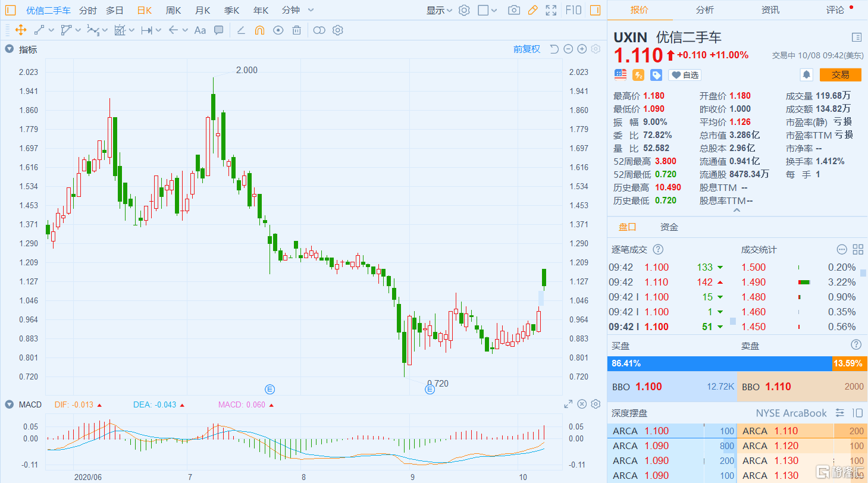This screenshot has width=868, height=483.
Task: Select the move crosshair cursor tool
Action: tap(21, 30)
